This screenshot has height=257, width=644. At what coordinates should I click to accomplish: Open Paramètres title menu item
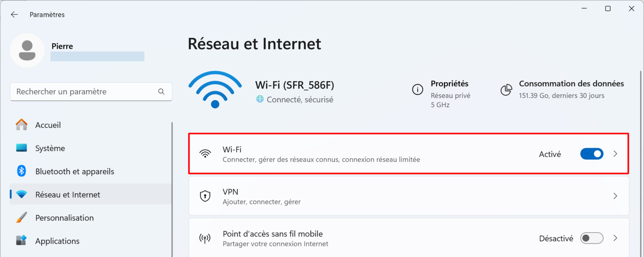click(47, 14)
